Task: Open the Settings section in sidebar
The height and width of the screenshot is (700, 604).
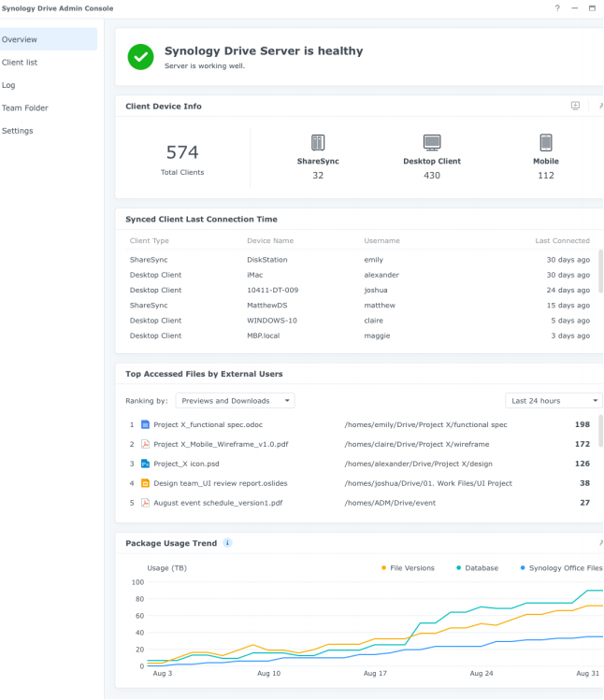Action: click(18, 131)
